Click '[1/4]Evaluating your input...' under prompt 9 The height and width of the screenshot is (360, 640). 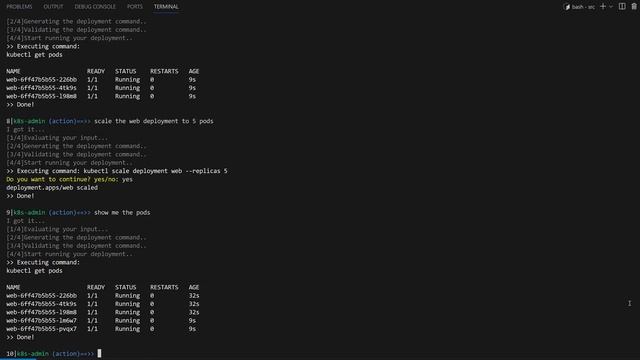[x=57, y=229]
